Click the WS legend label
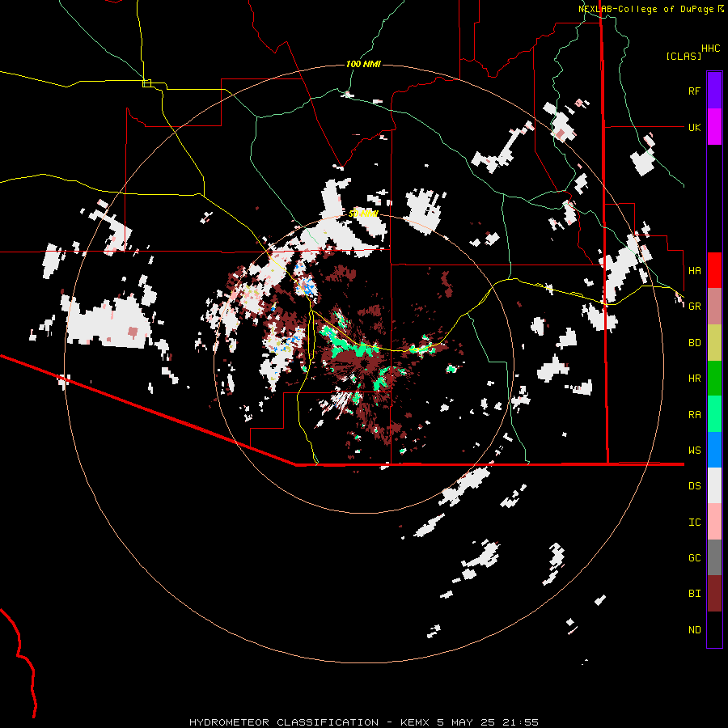728x728 pixels. (x=694, y=451)
